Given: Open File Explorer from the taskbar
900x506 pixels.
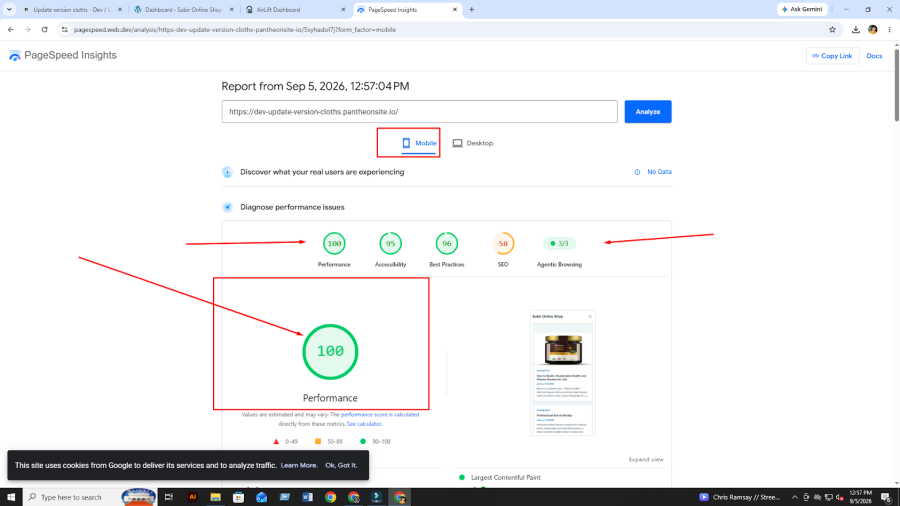Looking at the screenshot, I should coord(215,497).
